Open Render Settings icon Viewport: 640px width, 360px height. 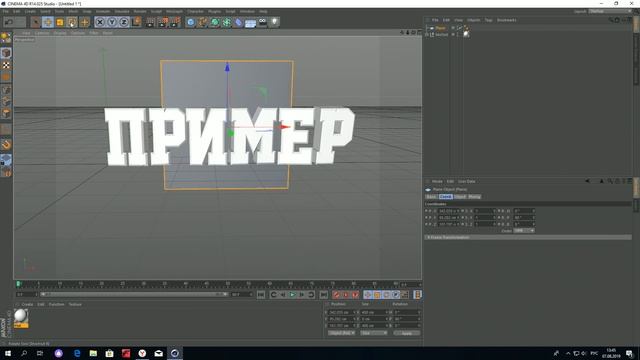(175, 22)
